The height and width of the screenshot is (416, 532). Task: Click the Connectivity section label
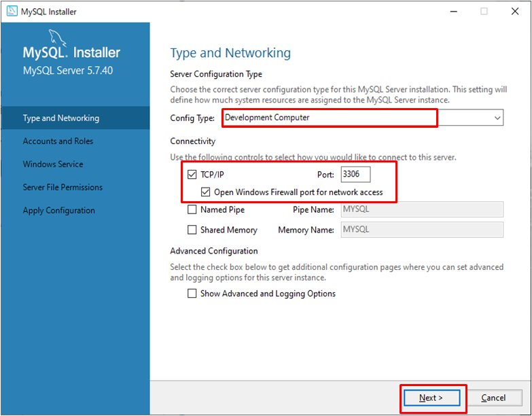(193, 141)
